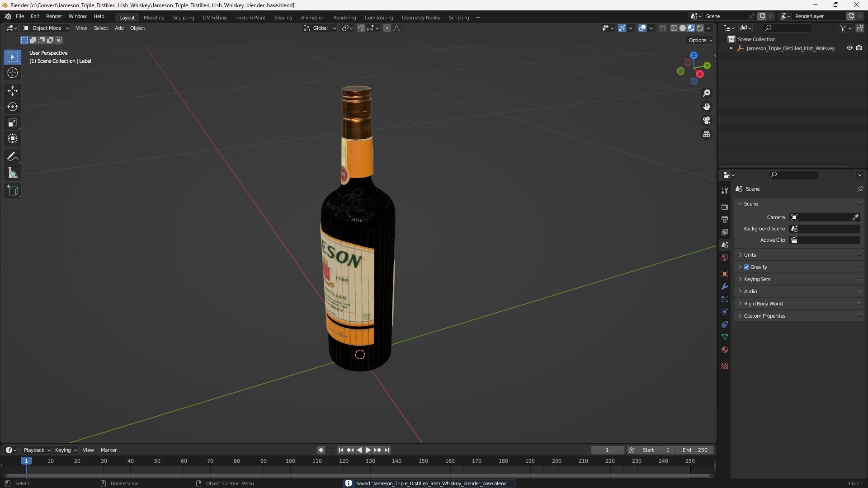868x488 pixels.
Task: Jump to the end frame
Action: click(387, 450)
